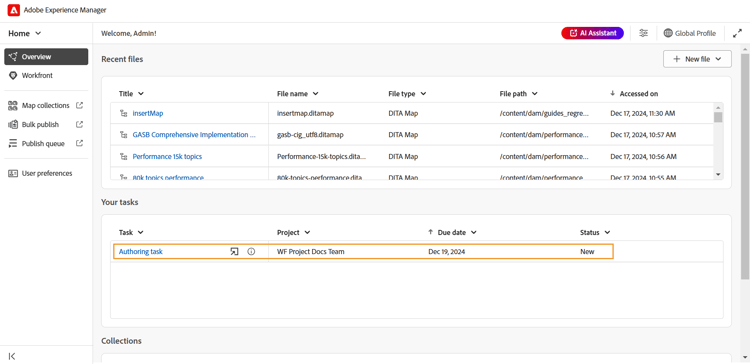Image resolution: width=750 pixels, height=364 pixels.
Task: Click the User preferences icon
Action: pos(13,173)
